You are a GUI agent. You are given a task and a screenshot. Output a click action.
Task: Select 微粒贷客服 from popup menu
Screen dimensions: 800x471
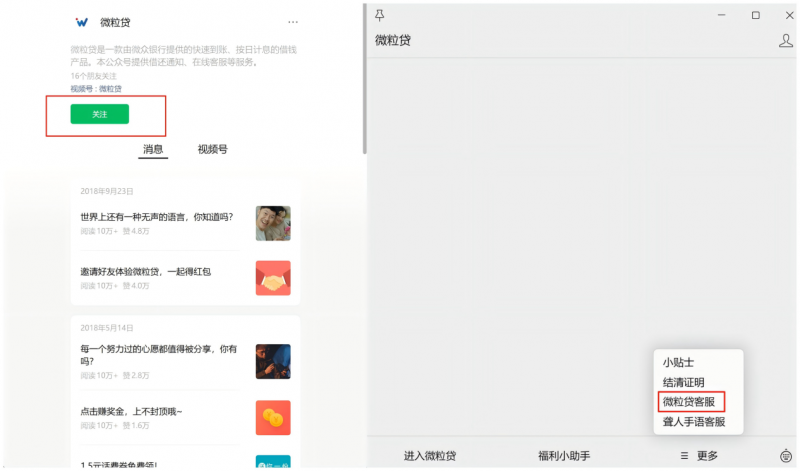click(x=689, y=402)
